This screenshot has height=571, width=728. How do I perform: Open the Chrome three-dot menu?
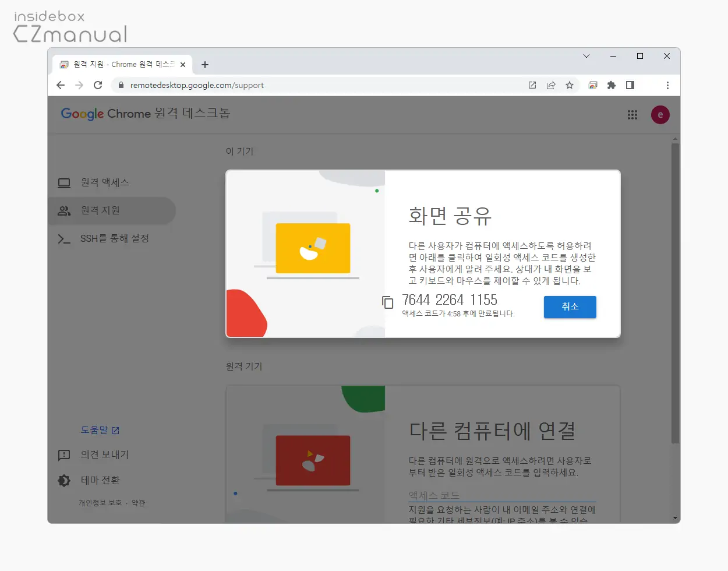click(667, 85)
